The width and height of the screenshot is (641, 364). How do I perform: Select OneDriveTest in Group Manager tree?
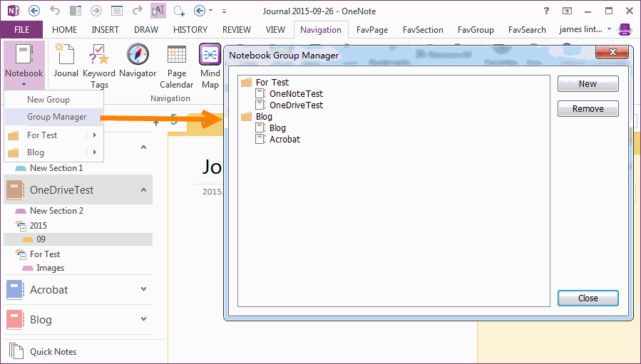[296, 105]
